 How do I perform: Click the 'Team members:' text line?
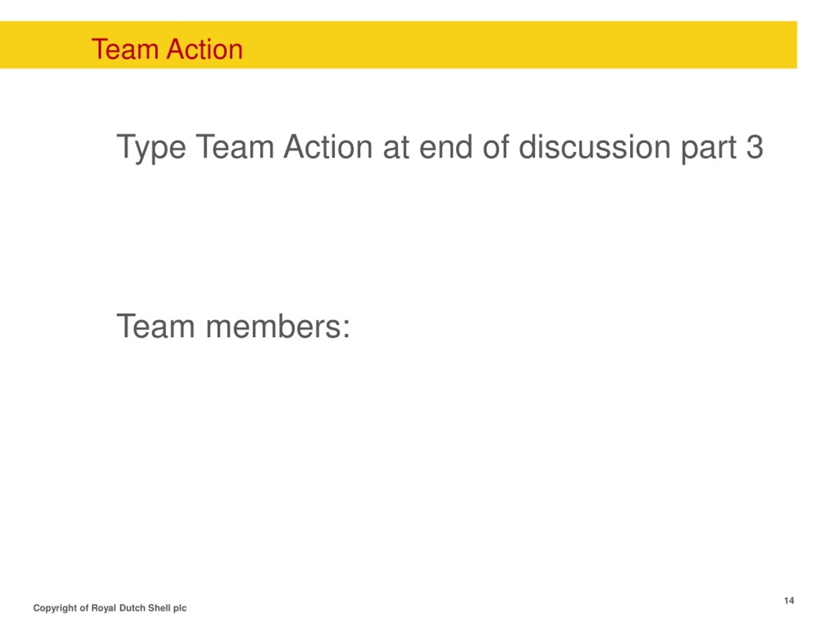pyautogui.click(x=233, y=326)
